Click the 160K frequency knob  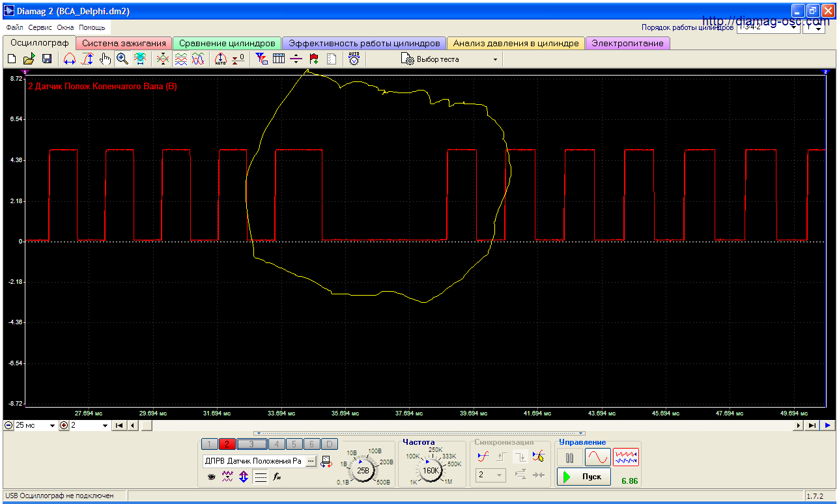(431, 469)
